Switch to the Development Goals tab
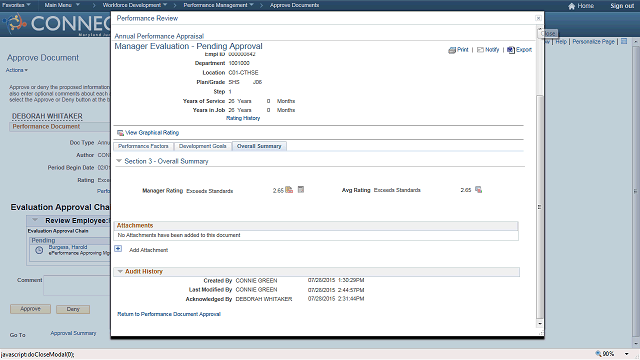 [x=202, y=146]
